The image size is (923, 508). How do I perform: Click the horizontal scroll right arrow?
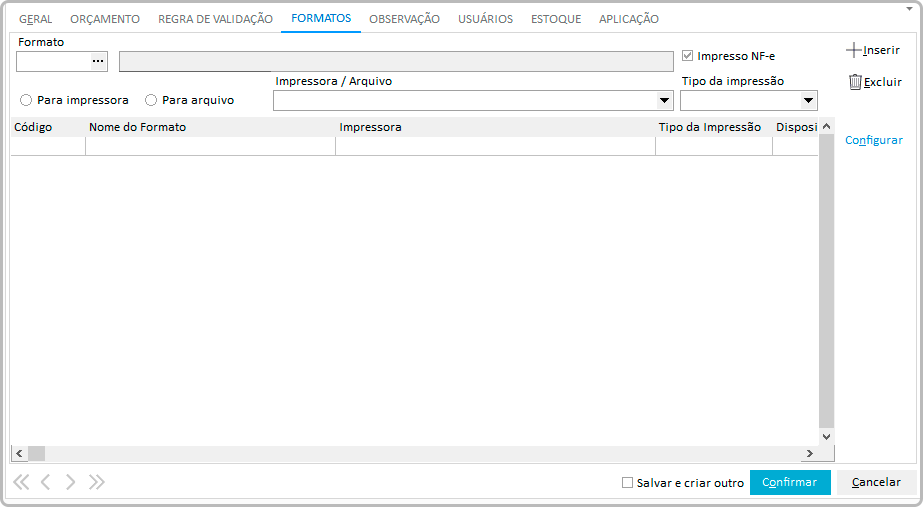pyautogui.click(x=810, y=453)
